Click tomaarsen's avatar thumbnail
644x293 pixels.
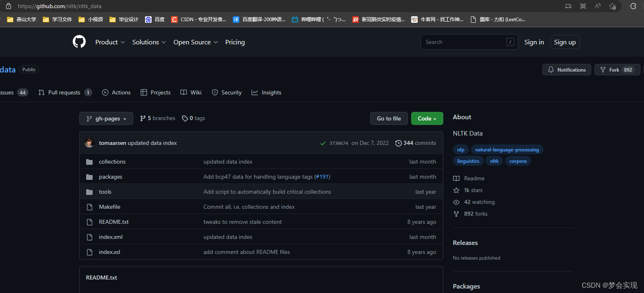click(x=89, y=143)
